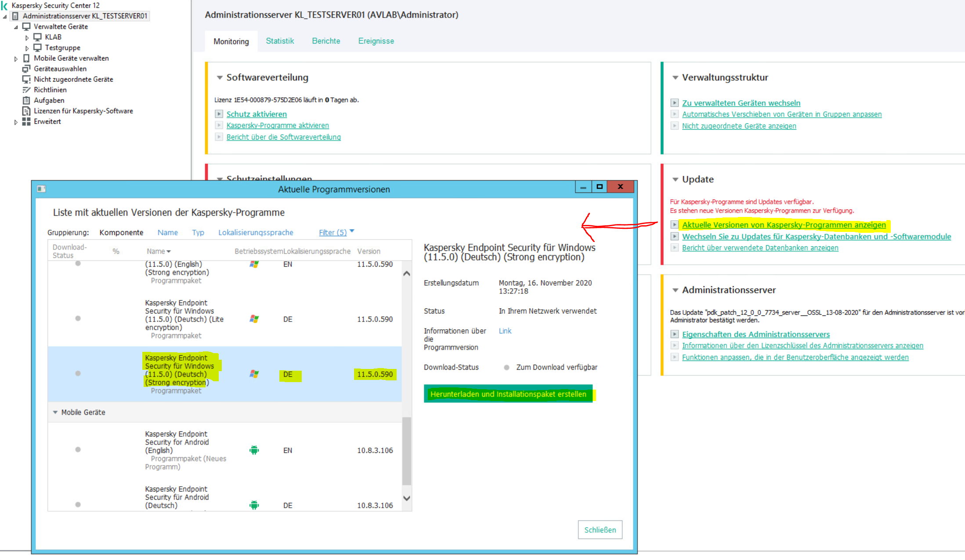
Task: Switch to the Statistik tab
Action: coord(280,41)
